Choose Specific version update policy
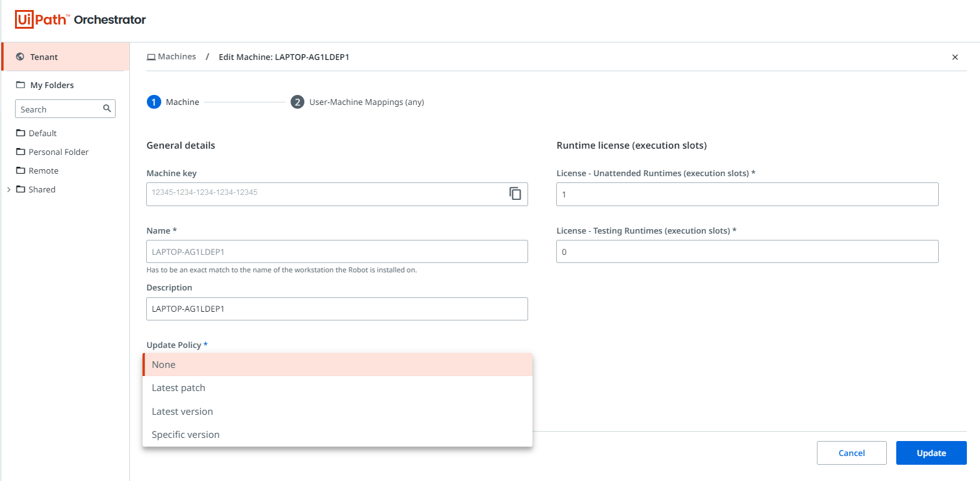Screen dimensions: 980x481 click(337, 435)
